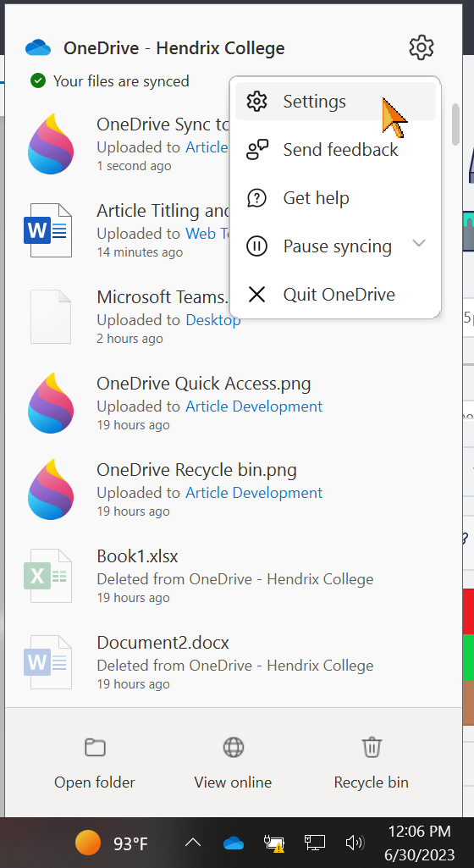Click the OneDrive Recycle bin.png file name
This screenshot has height=868, width=474.
coord(197,469)
